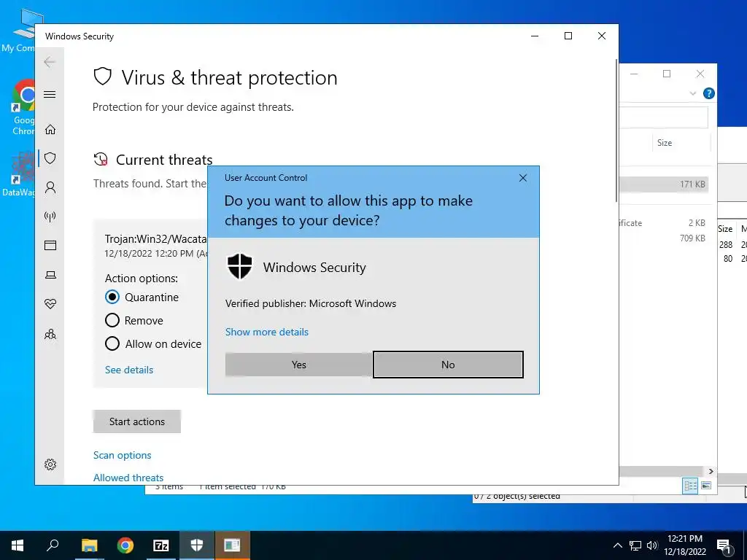Maximize the Windows Security window
Viewport: 747px width, 560px height.
click(568, 36)
